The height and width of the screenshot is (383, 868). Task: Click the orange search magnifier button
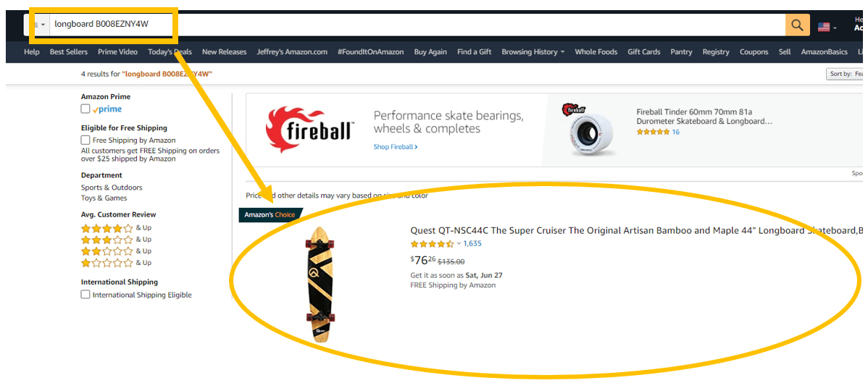click(797, 25)
